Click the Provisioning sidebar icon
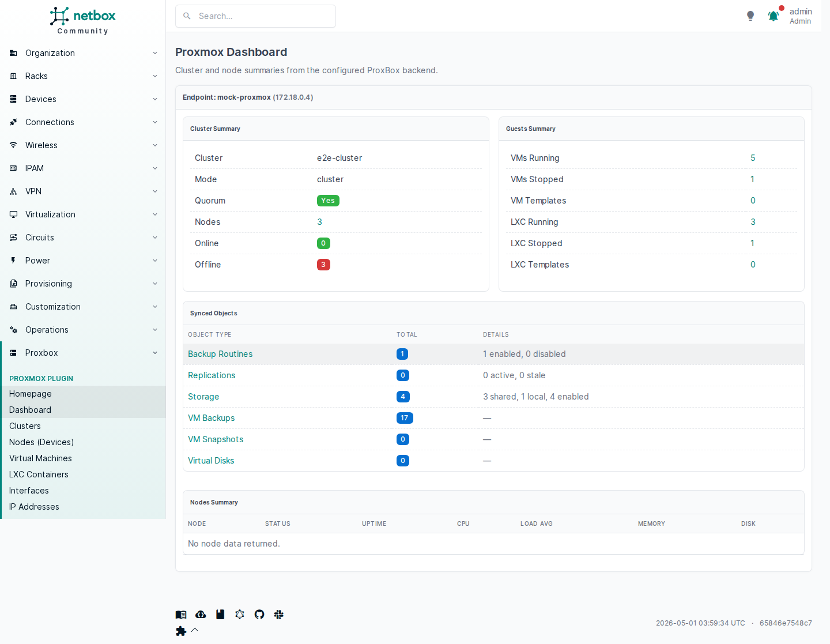The height and width of the screenshot is (644, 830). [x=13, y=284]
